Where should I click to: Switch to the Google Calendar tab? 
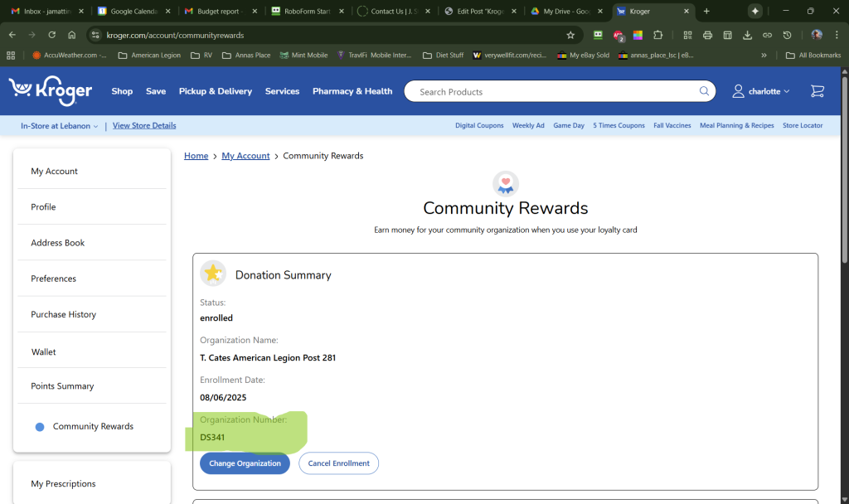[133, 12]
